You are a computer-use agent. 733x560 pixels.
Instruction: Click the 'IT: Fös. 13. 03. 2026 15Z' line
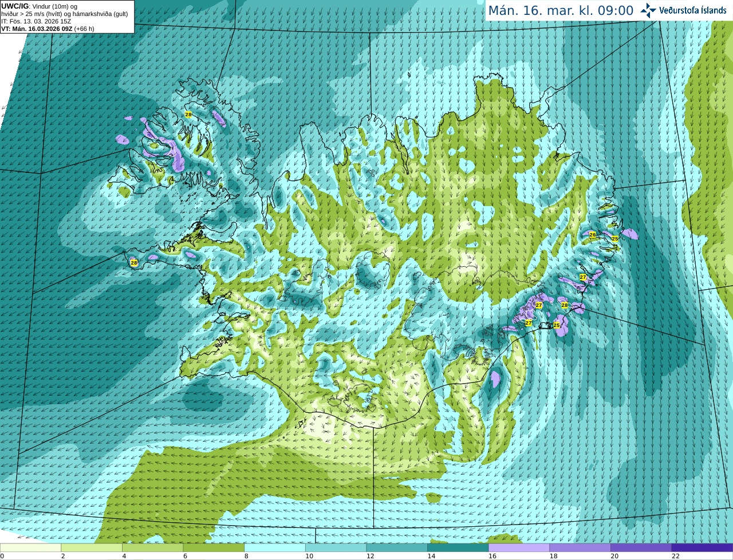[36, 21]
